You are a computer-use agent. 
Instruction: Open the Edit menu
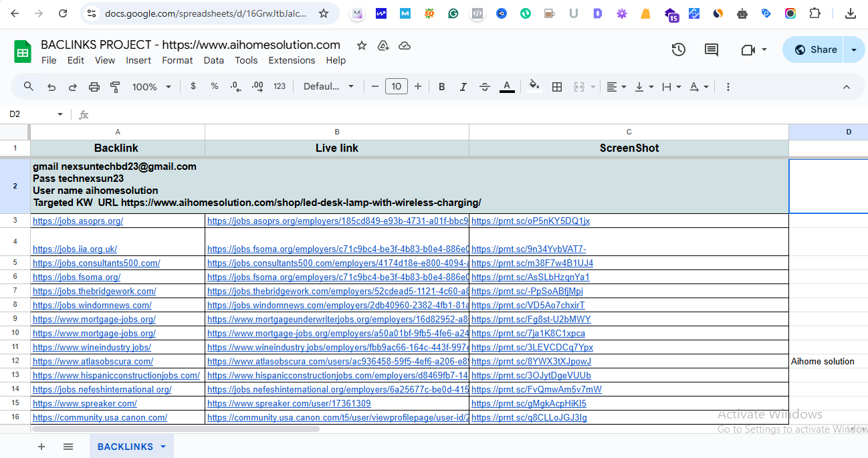click(76, 60)
